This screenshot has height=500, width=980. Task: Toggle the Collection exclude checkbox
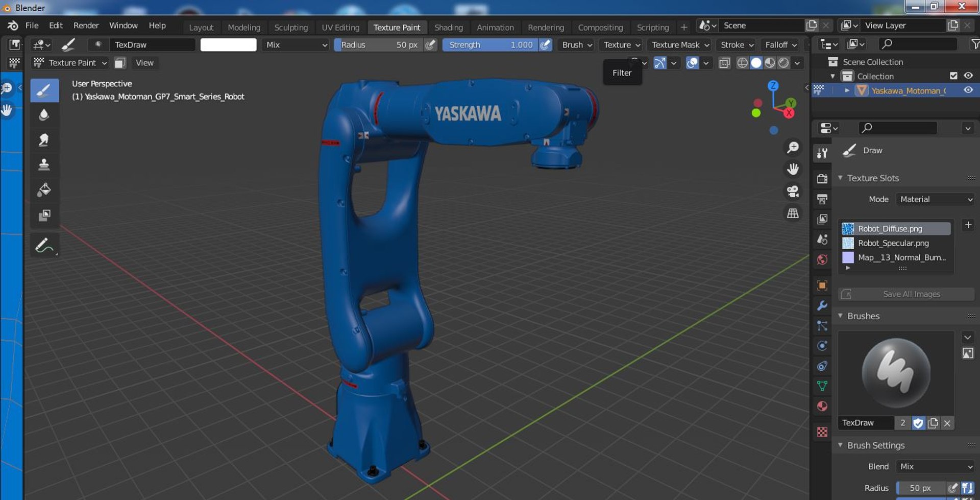[953, 76]
